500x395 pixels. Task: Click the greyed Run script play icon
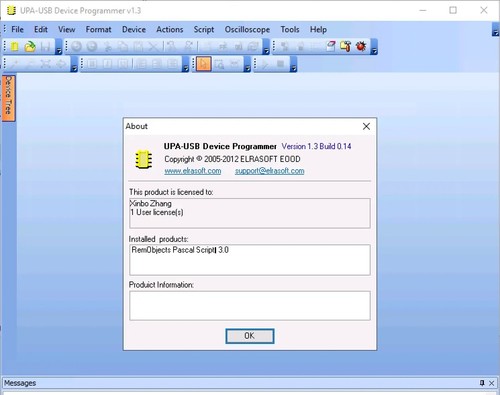pyautogui.click(x=265, y=64)
